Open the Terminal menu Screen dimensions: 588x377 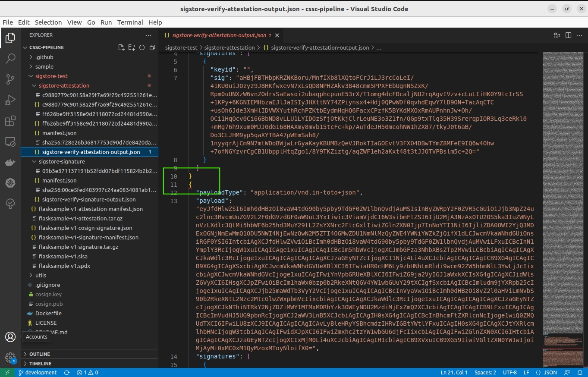click(x=130, y=22)
